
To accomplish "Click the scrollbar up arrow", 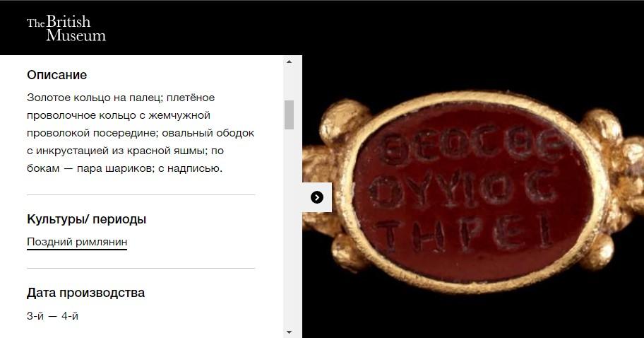I will tap(289, 62).
